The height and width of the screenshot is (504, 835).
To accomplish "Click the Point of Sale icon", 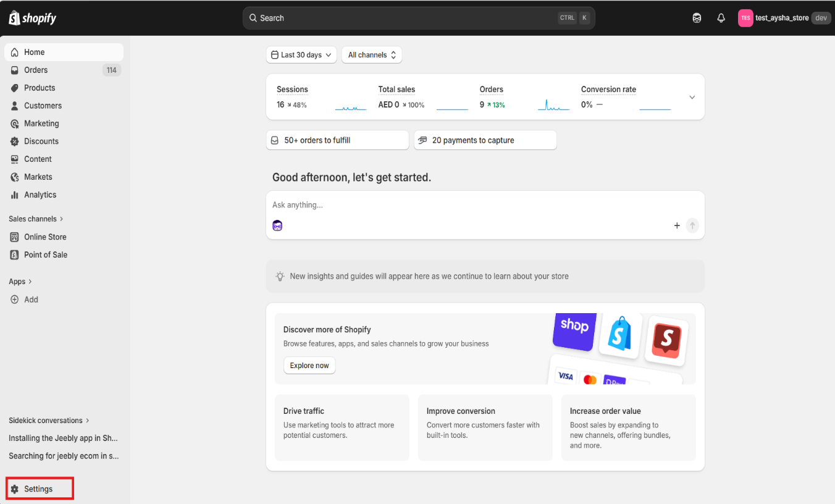I will (15, 255).
